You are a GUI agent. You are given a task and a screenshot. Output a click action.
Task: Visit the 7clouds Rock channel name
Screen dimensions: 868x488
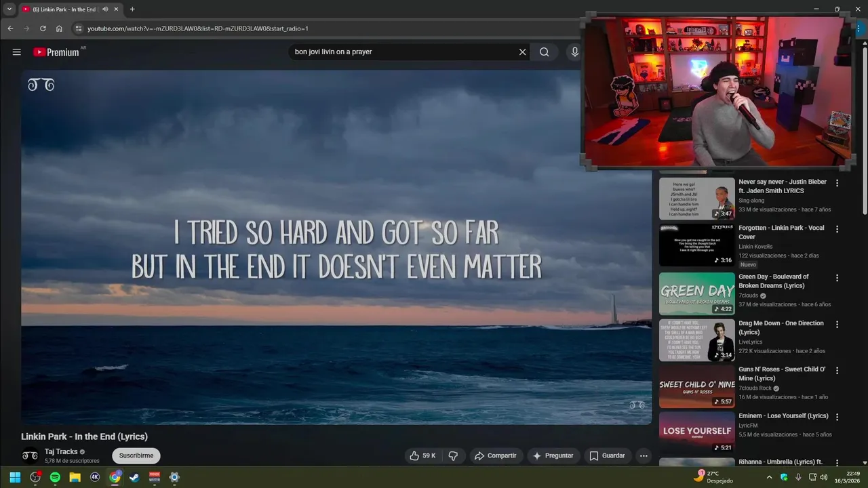(755, 388)
